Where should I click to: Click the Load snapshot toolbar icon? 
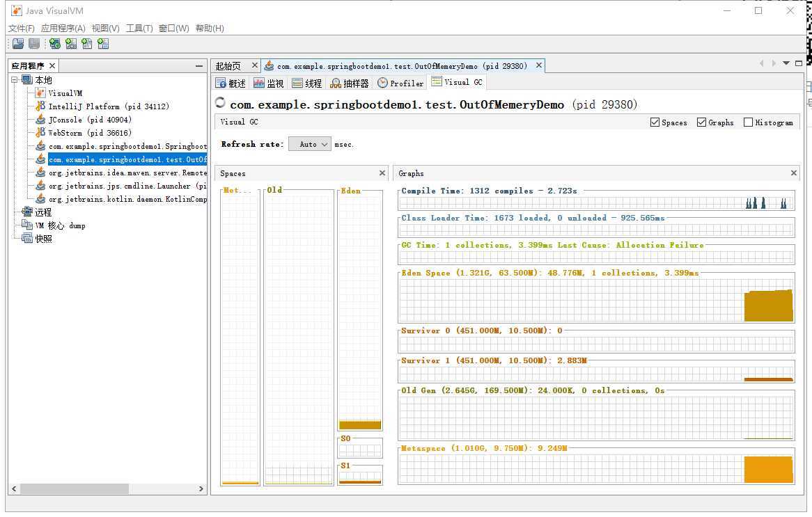18,44
